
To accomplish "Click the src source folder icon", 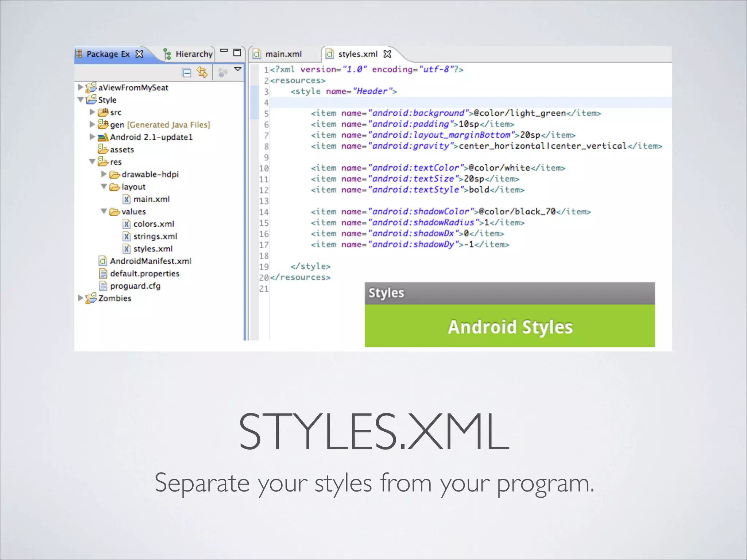I will tap(103, 112).
